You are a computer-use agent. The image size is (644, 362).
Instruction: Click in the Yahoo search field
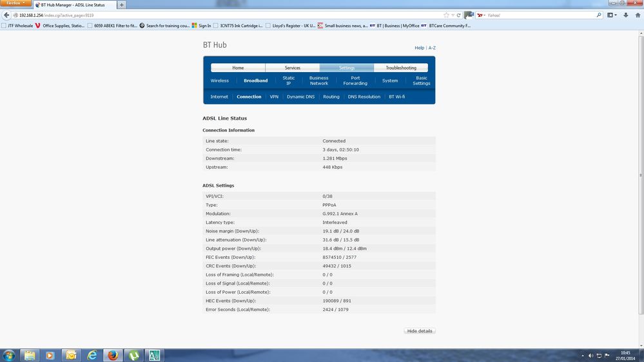542,15
